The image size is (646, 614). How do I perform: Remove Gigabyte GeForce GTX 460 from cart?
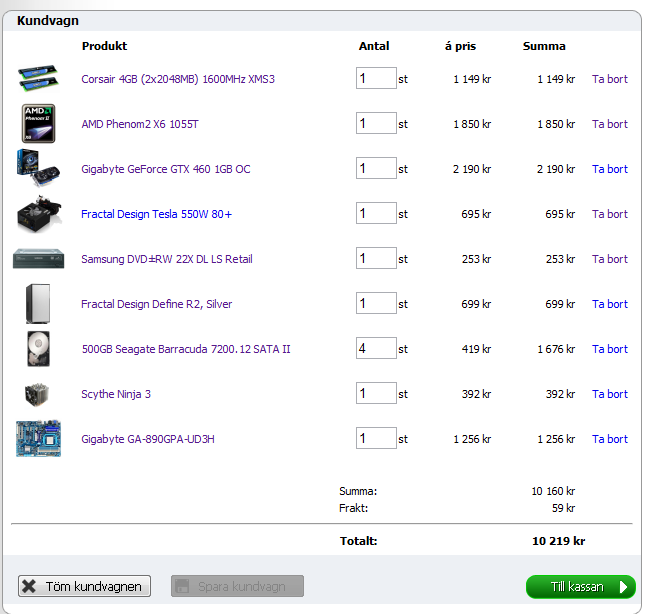pyautogui.click(x=609, y=169)
